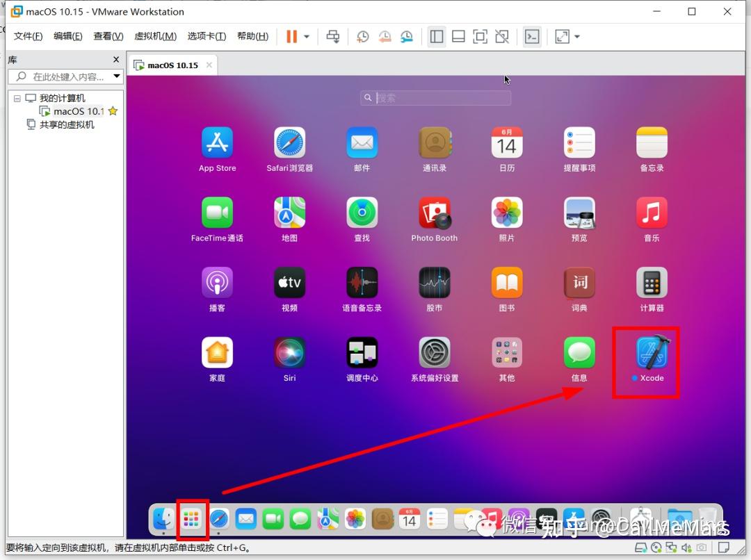This screenshot has height=560, width=751.
Task: Open 备忘录 app in Launchpad grid
Action: click(652, 142)
